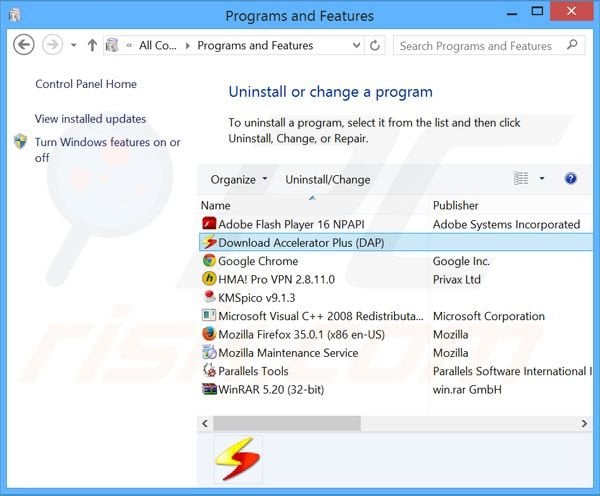Open the Help question mark icon
The image size is (600, 496).
[571, 178]
